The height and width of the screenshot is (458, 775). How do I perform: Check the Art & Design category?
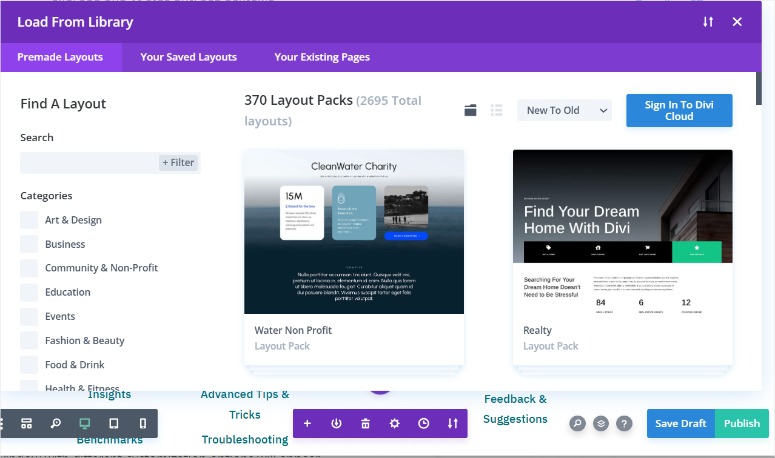29,220
